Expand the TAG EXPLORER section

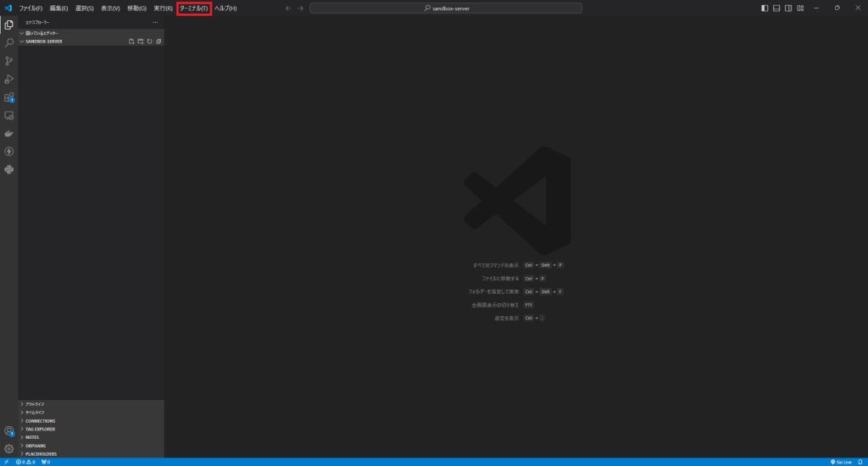click(42, 429)
